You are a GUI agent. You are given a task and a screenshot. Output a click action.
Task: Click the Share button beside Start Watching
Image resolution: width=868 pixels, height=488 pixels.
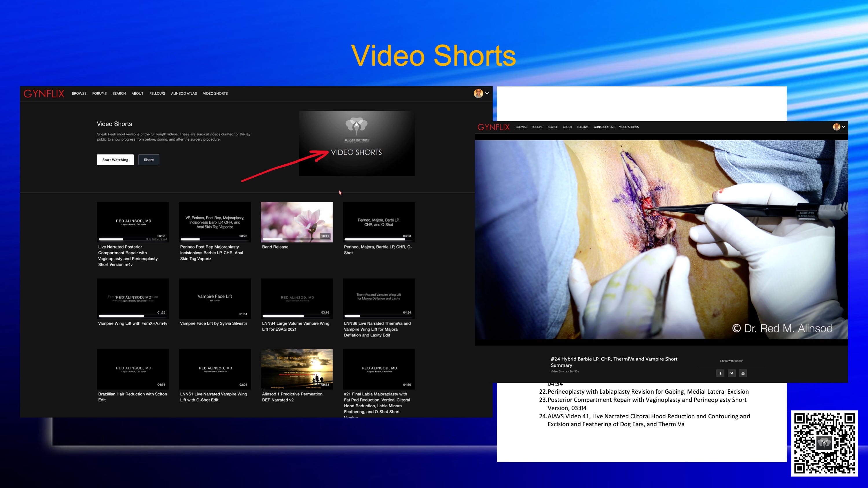[148, 160]
